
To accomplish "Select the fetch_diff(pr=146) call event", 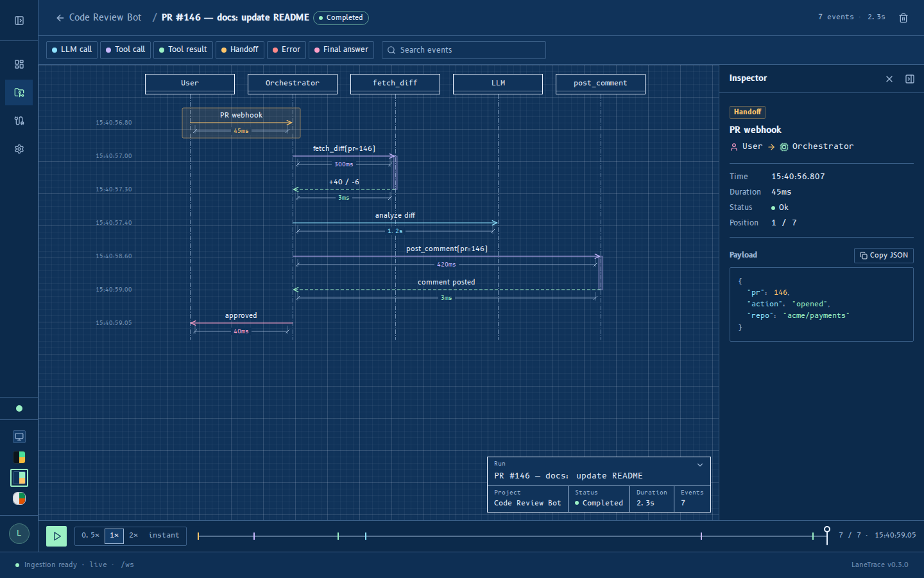I will coord(344,156).
